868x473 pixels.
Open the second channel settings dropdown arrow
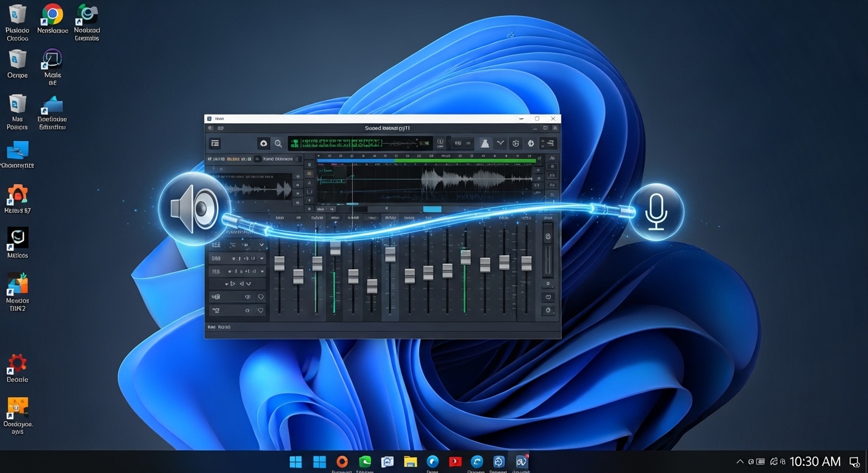(261, 259)
